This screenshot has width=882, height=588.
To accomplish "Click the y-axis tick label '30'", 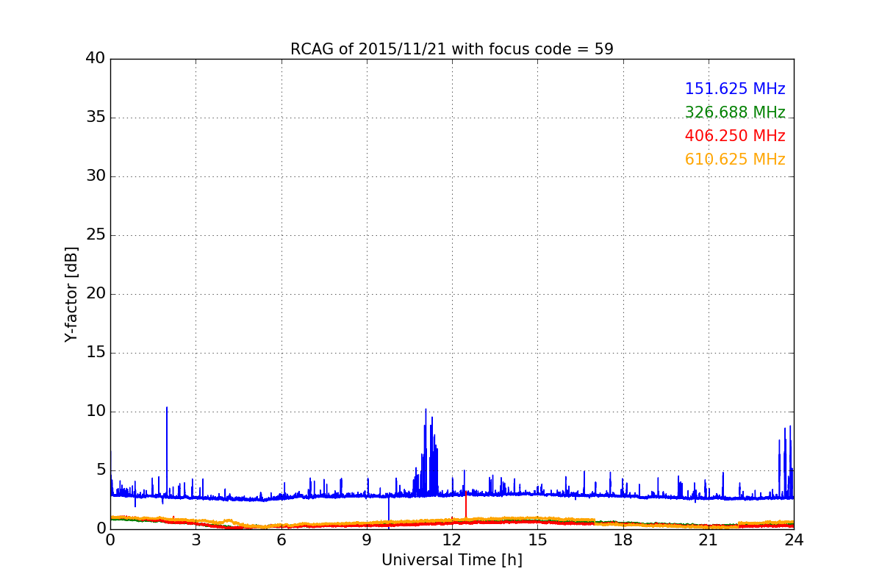I will click(96, 176).
